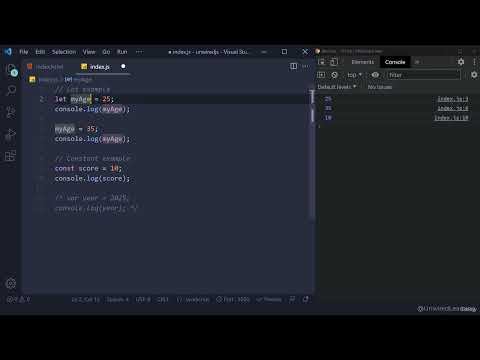480x360 pixels.
Task: Switch to the index.html editor tab
Action: coord(49,67)
